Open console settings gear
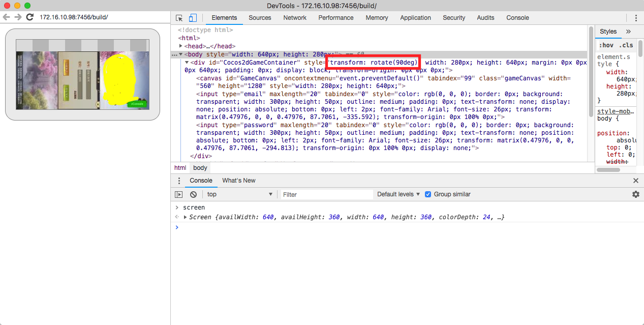The width and height of the screenshot is (644, 325). tap(635, 194)
